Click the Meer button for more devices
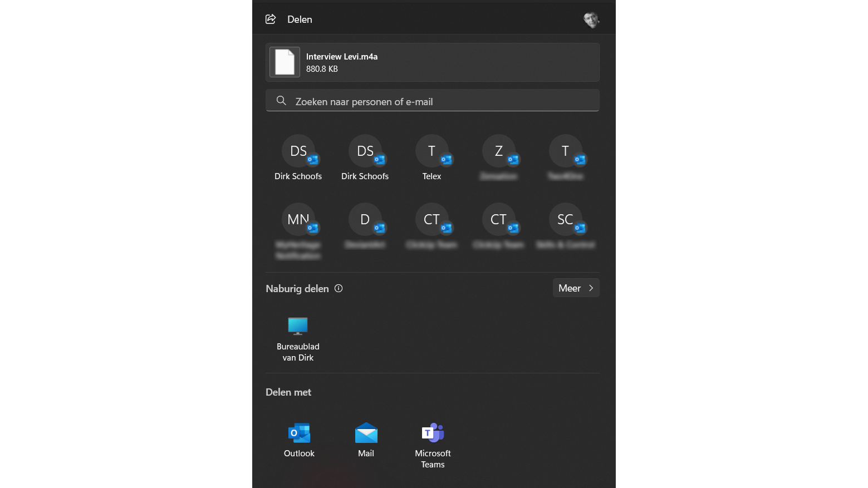 (x=576, y=288)
